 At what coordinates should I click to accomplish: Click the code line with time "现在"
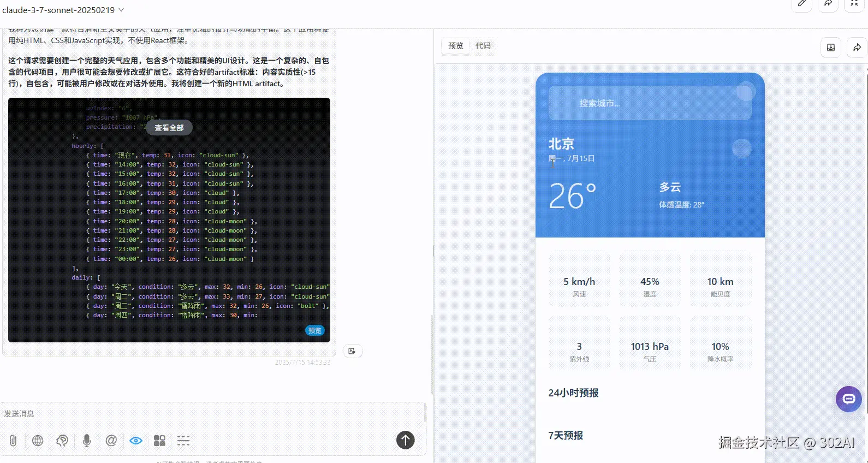[x=167, y=155]
